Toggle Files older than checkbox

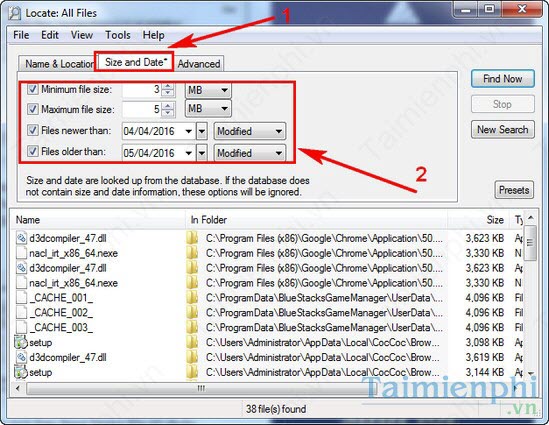point(33,151)
